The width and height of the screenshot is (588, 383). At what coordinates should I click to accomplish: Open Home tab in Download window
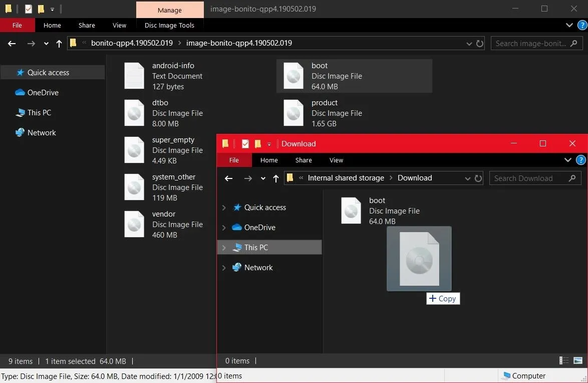point(269,160)
